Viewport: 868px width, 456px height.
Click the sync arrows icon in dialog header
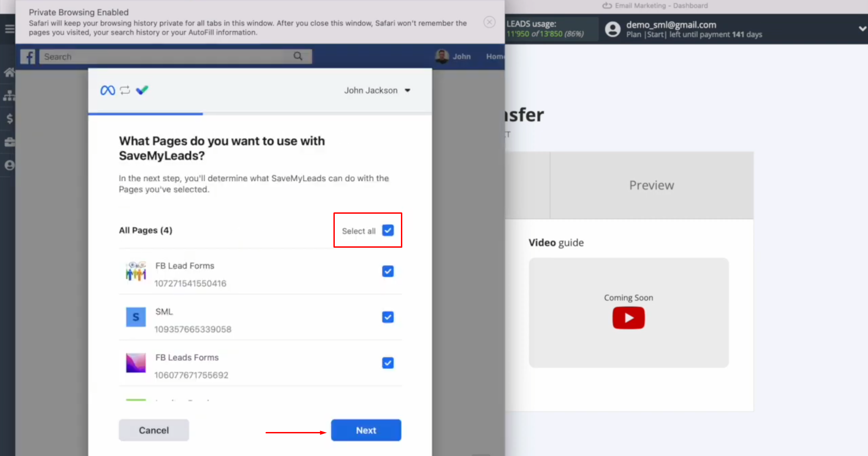pos(125,91)
